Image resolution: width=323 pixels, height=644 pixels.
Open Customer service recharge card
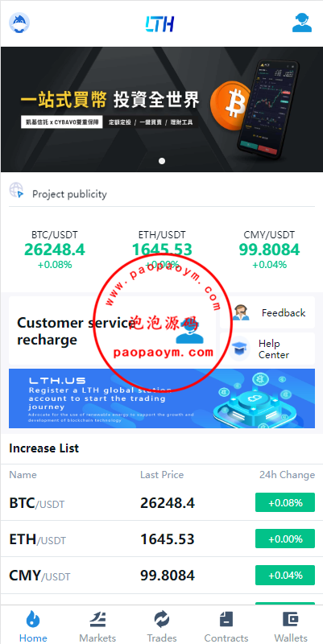point(112,331)
